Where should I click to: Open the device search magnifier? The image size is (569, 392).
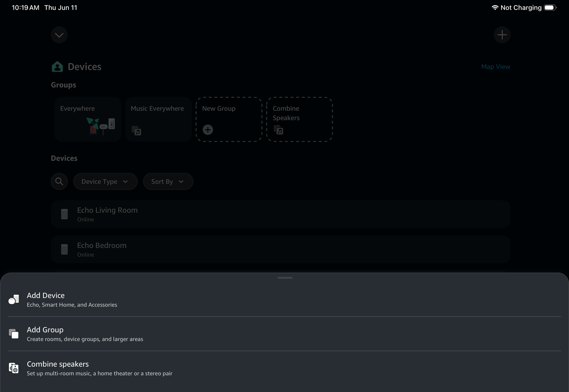(x=59, y=182)
